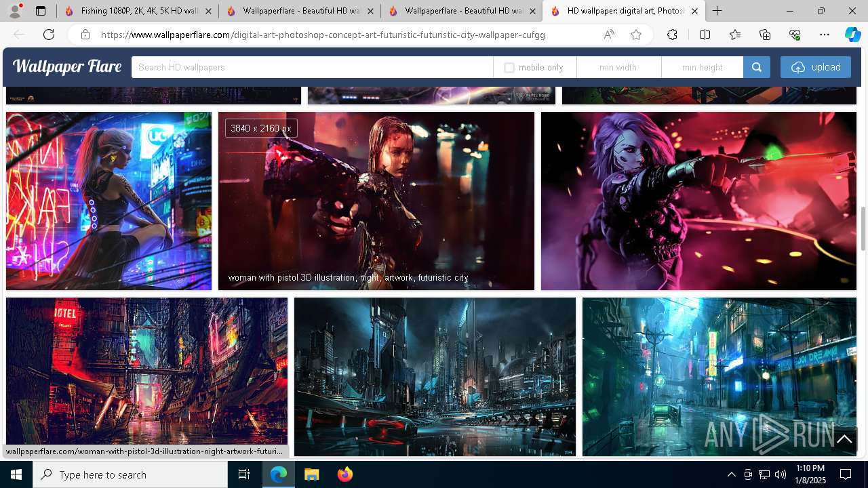Open neon cyberpunk girl sitting wallpaper
Screen dimensions: 868x488
point(108,201)
